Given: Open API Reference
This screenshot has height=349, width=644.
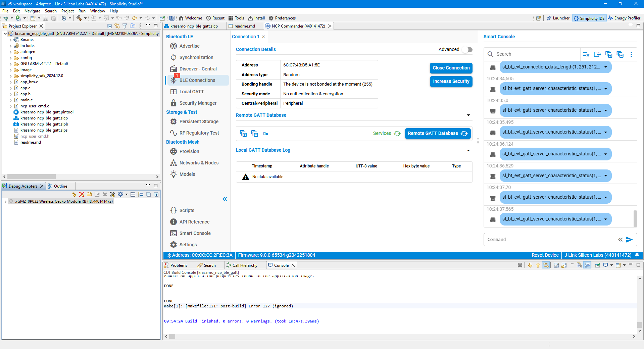Looking at the screenshot, I should [x=194, y=222].
